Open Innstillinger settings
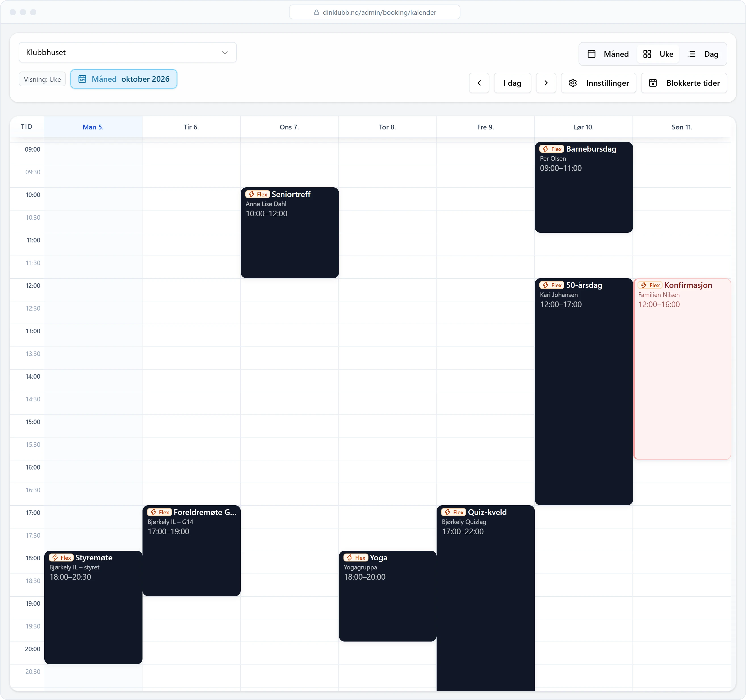 [598, 83]
